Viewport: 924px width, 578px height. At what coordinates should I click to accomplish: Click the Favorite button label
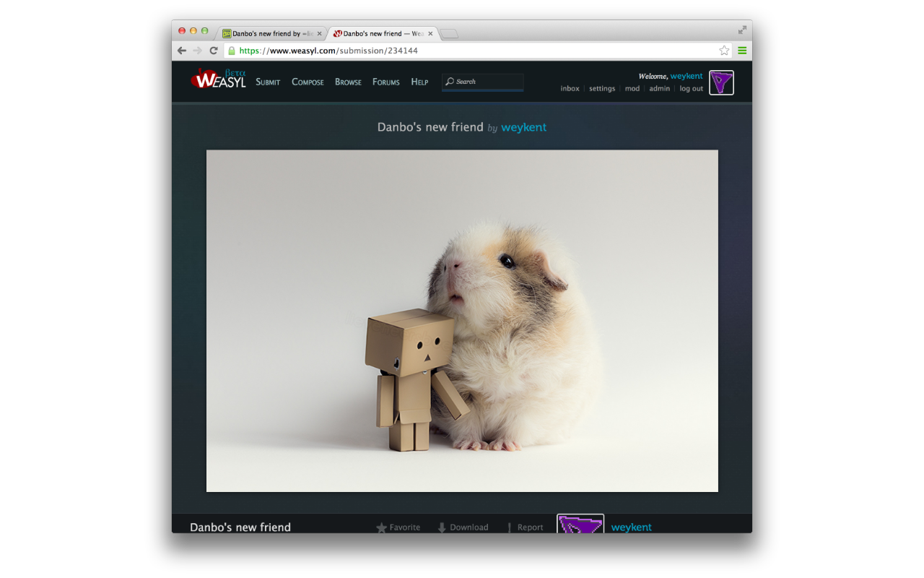click(405, 527)
